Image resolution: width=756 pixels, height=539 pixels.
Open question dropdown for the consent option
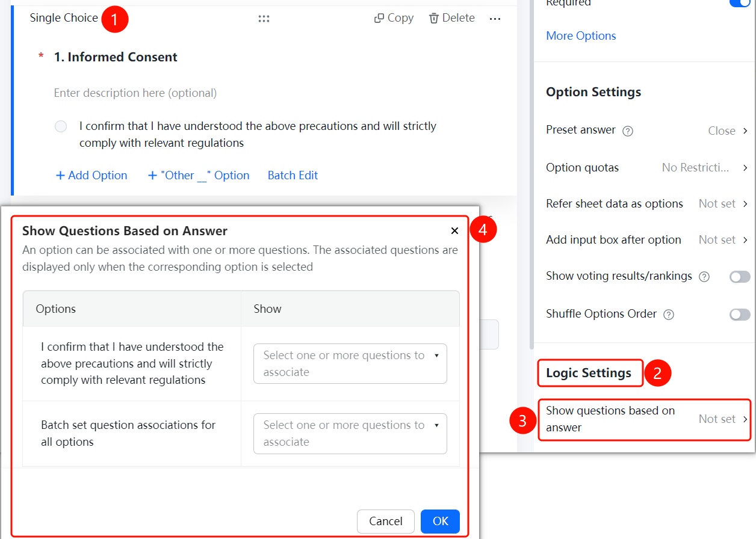[x=350, y=363]
